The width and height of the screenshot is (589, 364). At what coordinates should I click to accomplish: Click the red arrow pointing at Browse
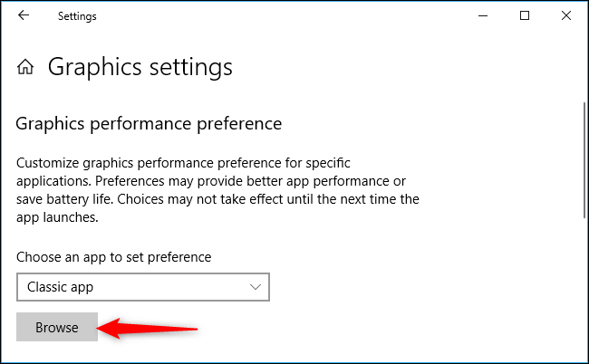[147, 329]
